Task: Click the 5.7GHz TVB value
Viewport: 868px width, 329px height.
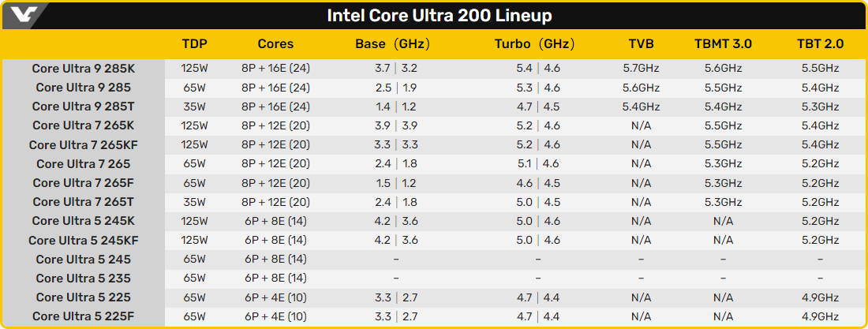Action: (641, 69)
